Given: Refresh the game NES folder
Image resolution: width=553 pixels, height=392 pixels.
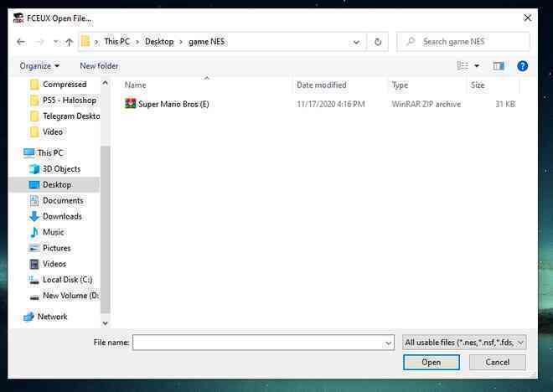Looking at the screenshot, I should 378,43.
